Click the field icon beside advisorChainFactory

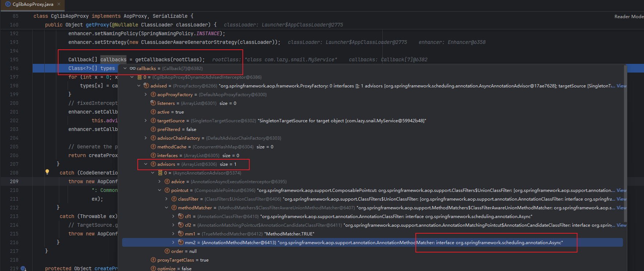point(153,138)
